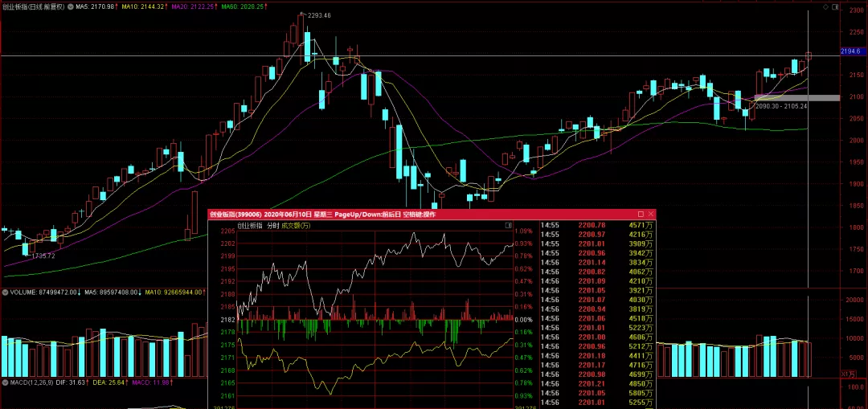Click the 1700 price axis label

tap(855, 271)
